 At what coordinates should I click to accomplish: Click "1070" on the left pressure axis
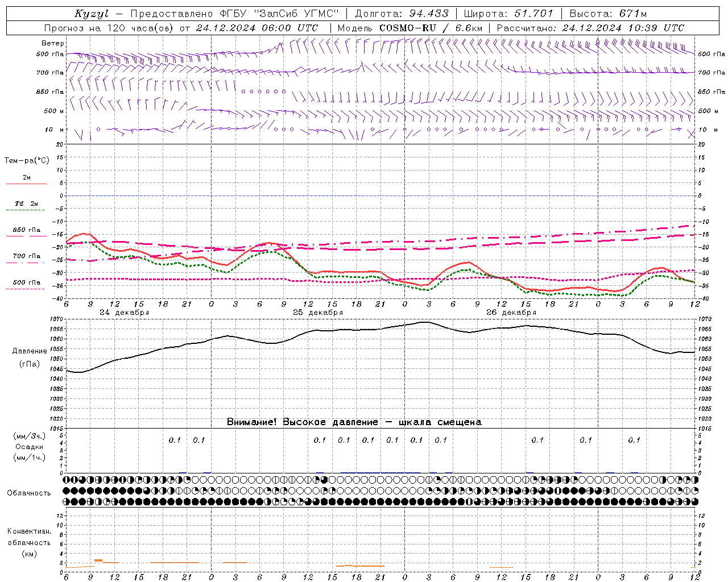click(57, 319)
